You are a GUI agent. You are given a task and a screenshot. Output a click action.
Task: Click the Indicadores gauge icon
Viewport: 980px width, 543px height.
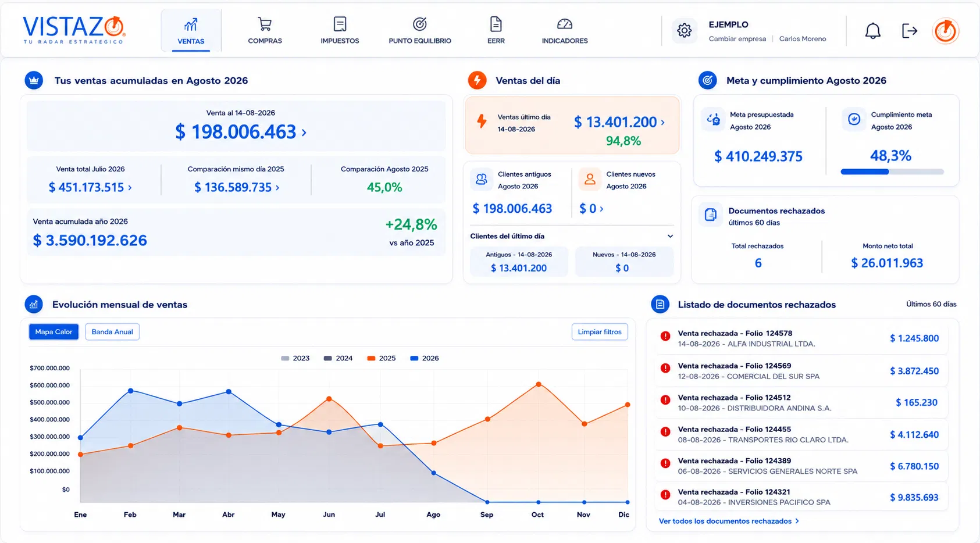tap(565, 24)
